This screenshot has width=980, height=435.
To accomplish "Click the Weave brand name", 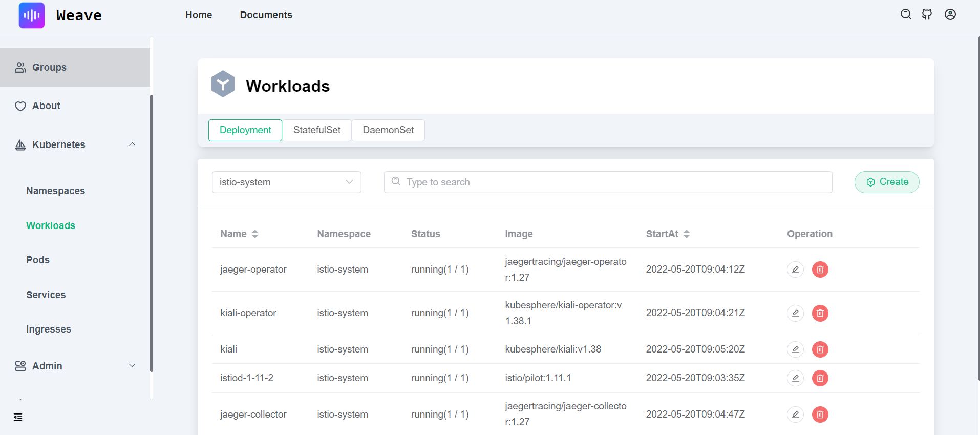I will tap(79, 15).
